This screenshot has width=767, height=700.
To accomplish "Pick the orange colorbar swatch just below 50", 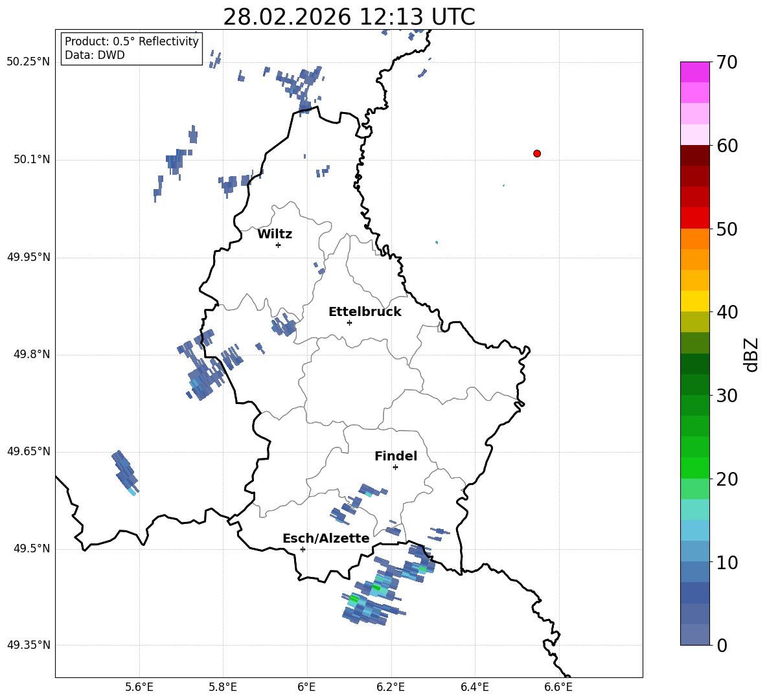I will pos(694,239).
